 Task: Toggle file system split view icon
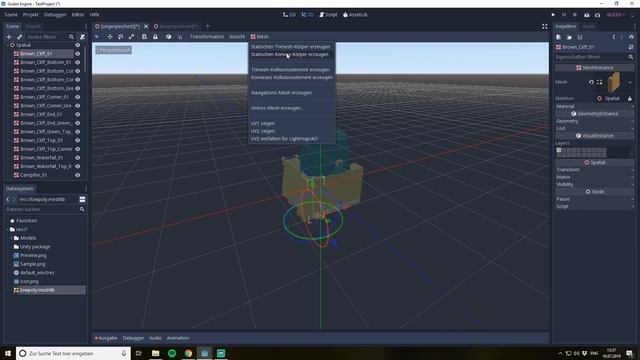(82, 199)
